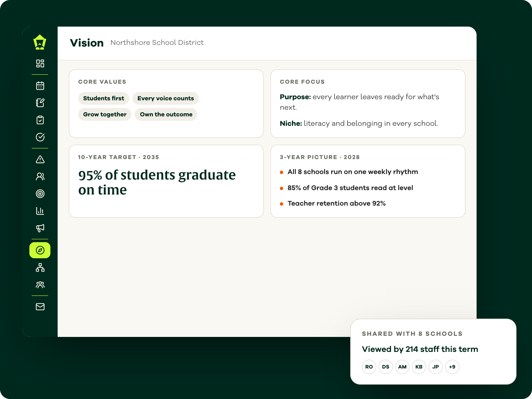Click the Purpose statement text

pyautogui.click(x=359, y=102)
